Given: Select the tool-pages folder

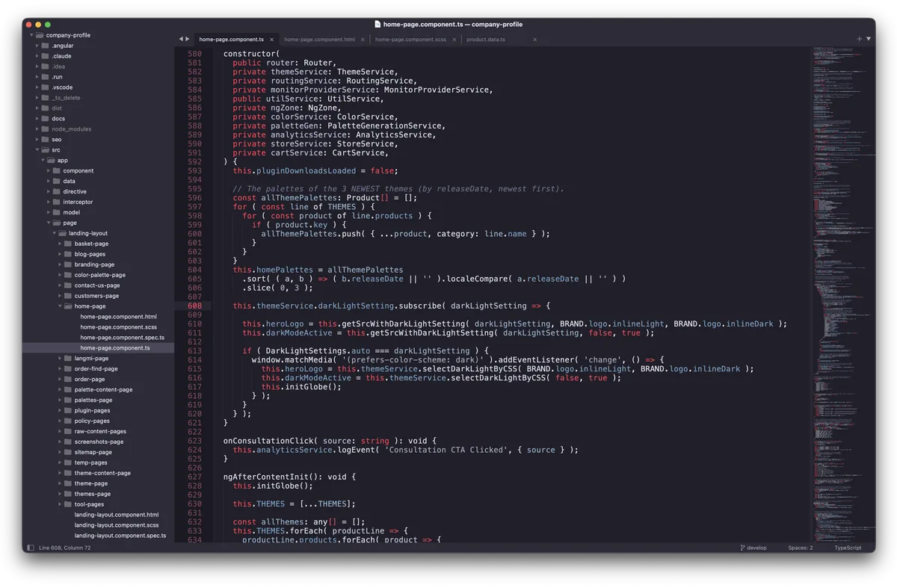Looking at the screenshot, I should tap(89, 504).
